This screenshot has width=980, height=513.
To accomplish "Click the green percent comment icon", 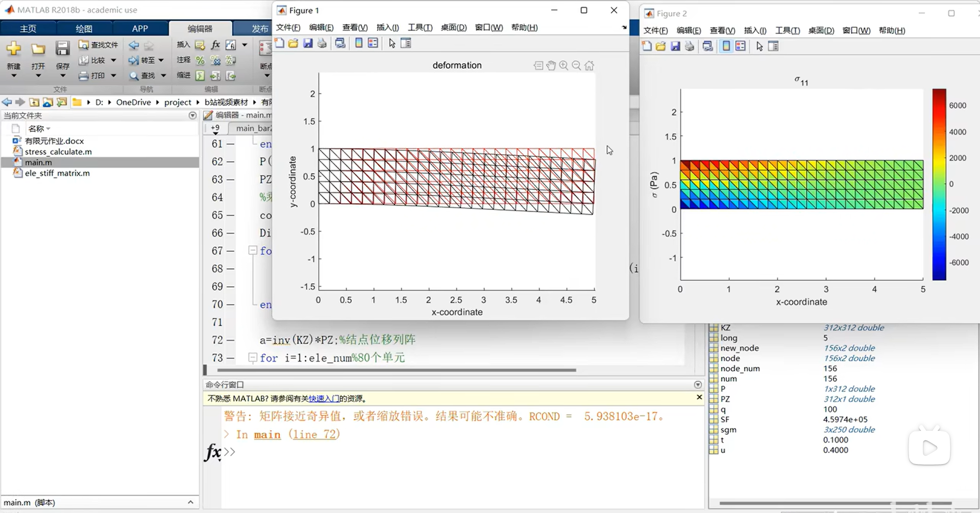I will tap(200, 61).
